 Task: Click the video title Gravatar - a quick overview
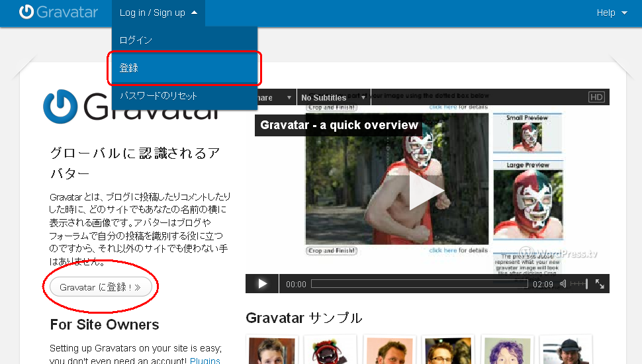339,125
